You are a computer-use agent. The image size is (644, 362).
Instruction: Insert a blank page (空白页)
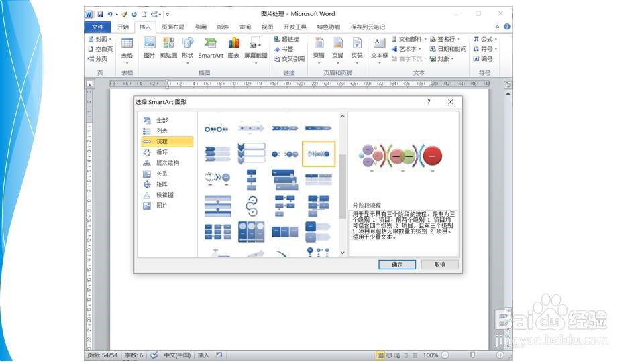coord(101,49)
